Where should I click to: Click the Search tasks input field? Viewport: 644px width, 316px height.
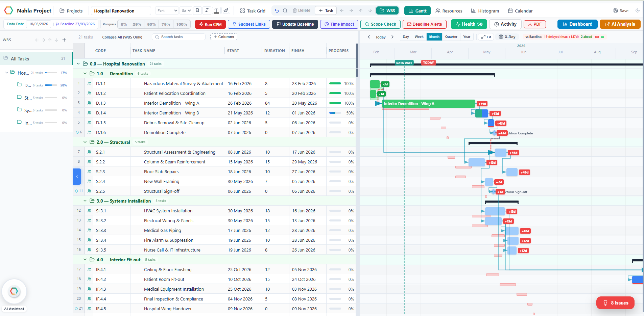click(179, 37)
